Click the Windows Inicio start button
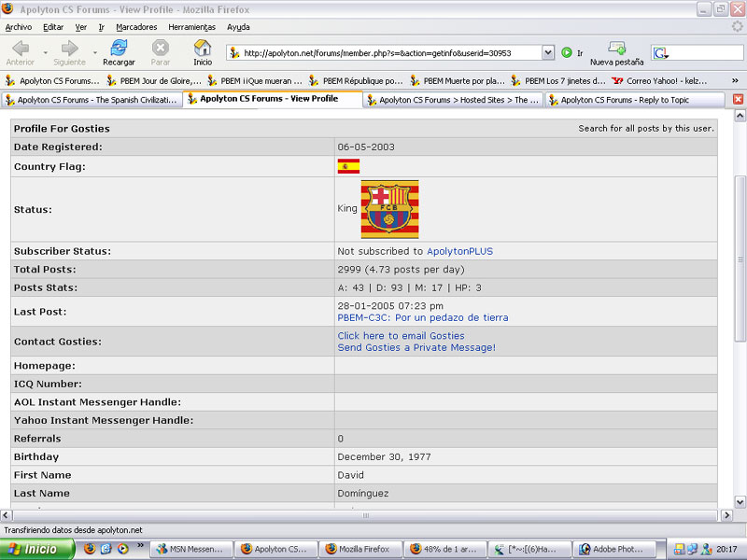 [x=35, y=549]
